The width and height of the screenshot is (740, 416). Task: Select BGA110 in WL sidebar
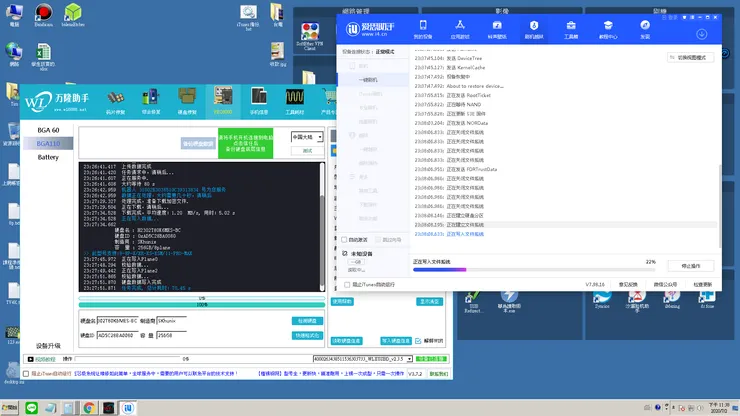(x=48, y=144)
